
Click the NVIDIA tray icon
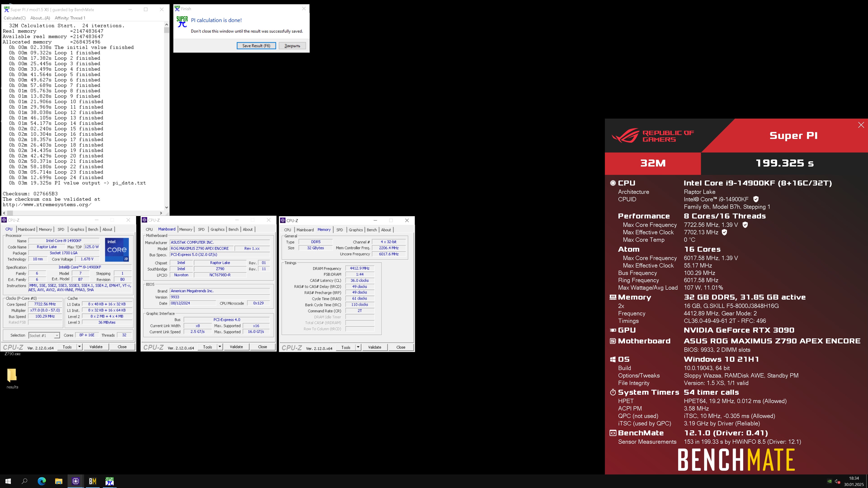pos(830,481)
